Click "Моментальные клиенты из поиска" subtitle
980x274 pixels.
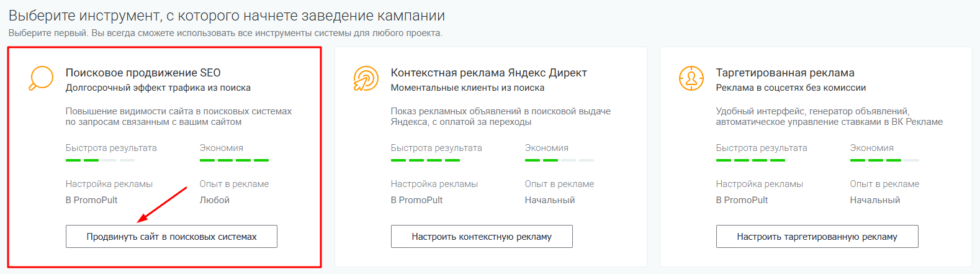coord(467,88)
